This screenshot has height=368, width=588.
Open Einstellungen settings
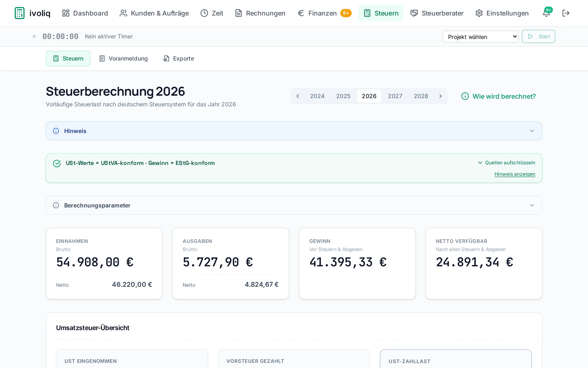[502, 13]
